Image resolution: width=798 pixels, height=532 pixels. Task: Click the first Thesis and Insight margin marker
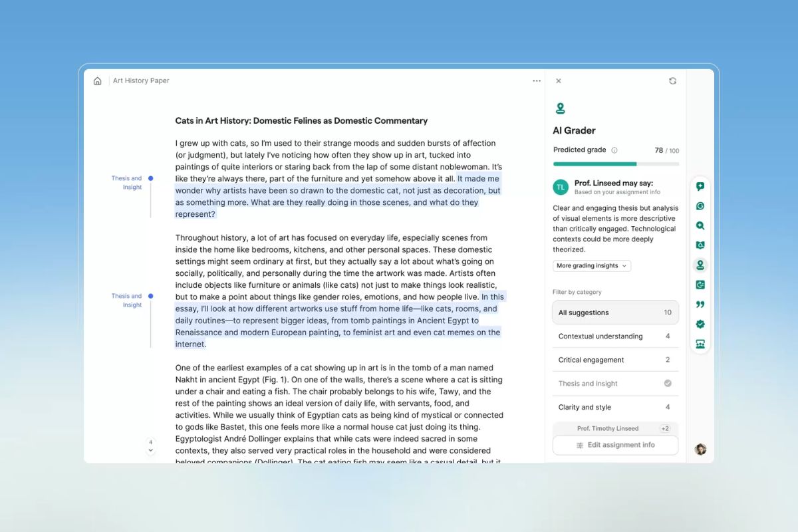coord(150,178)
